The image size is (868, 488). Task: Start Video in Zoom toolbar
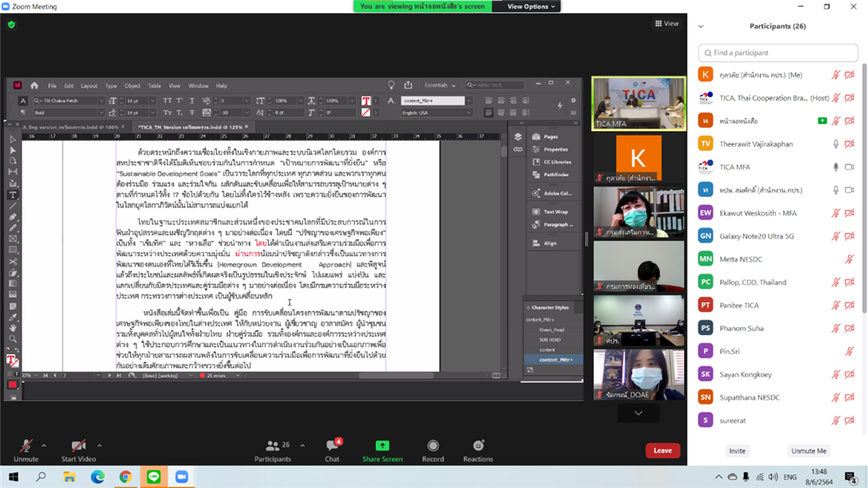79,451
